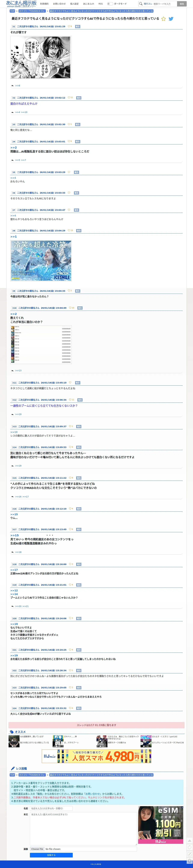Jump to reply >>8 under post 1
Image resolution: width=193 pixels, height=868 pixels.
[x=18, y=86]
